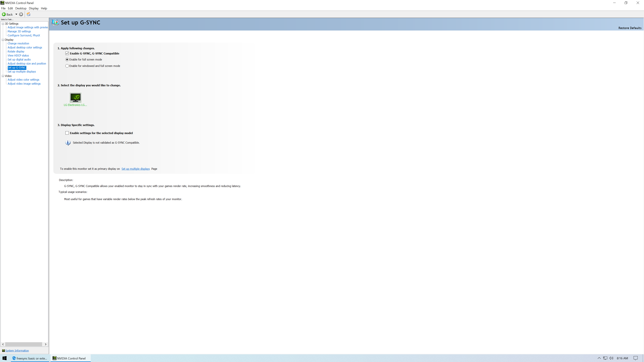Check Enable settings for the selected display model
The width and height of the screenshot is (644, 362).
(67, 133)
